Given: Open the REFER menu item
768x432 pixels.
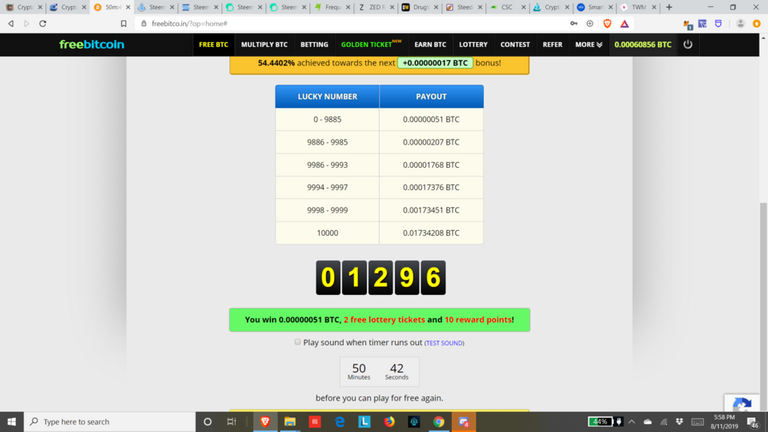Looking at the screenshot, I should [x=552, y=45].
